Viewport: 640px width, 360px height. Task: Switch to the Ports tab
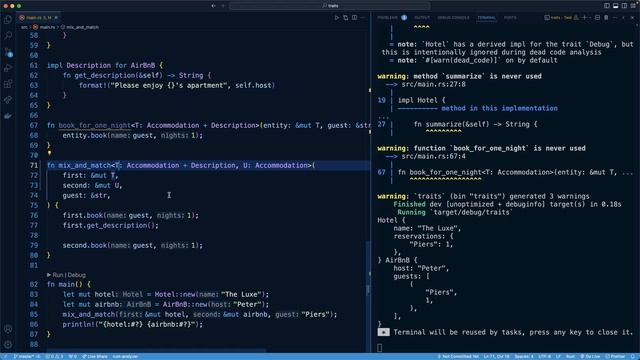510,18
